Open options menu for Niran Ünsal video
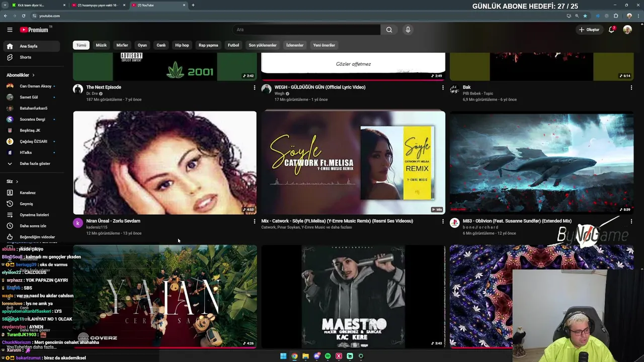Viewport: 644px width, 362px height. [254, 221]
